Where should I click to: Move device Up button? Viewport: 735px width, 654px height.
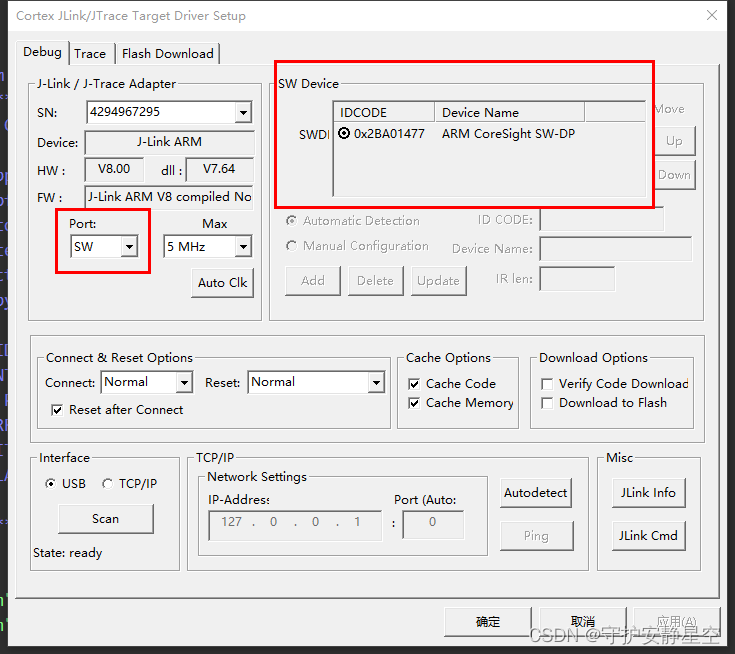pyautogui.click(x=674, y=141)
